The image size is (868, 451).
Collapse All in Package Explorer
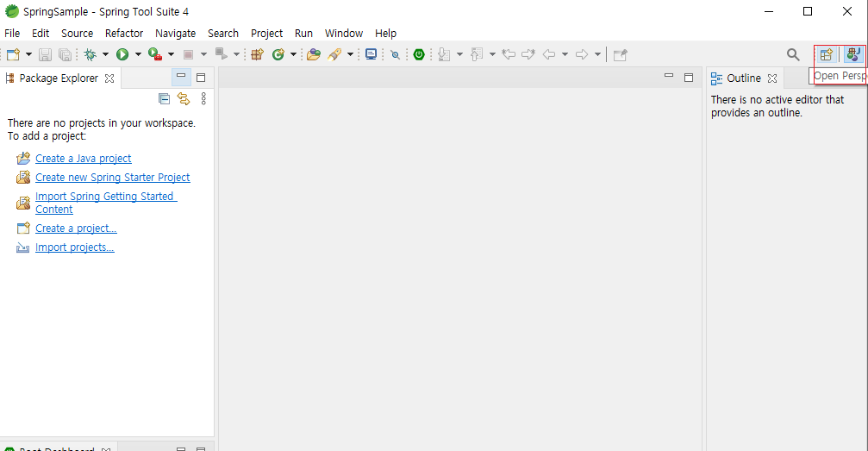(x=164, y=98)
